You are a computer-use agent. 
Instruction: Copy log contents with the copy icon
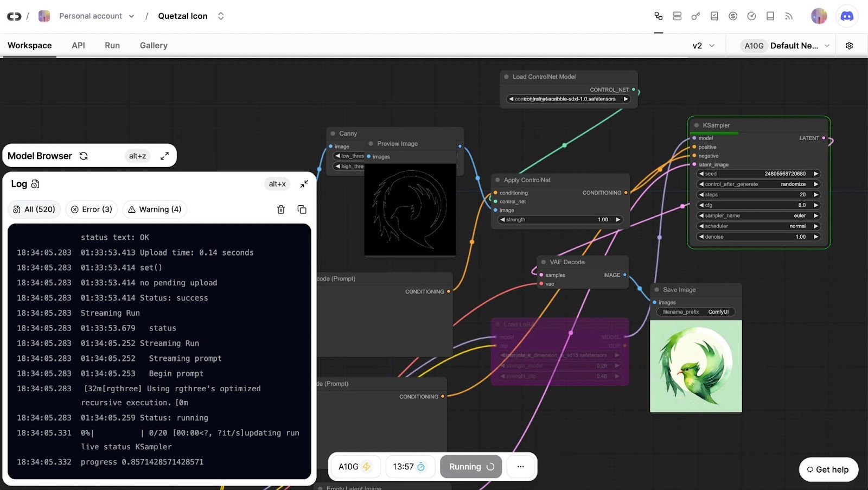coord(302,209)
